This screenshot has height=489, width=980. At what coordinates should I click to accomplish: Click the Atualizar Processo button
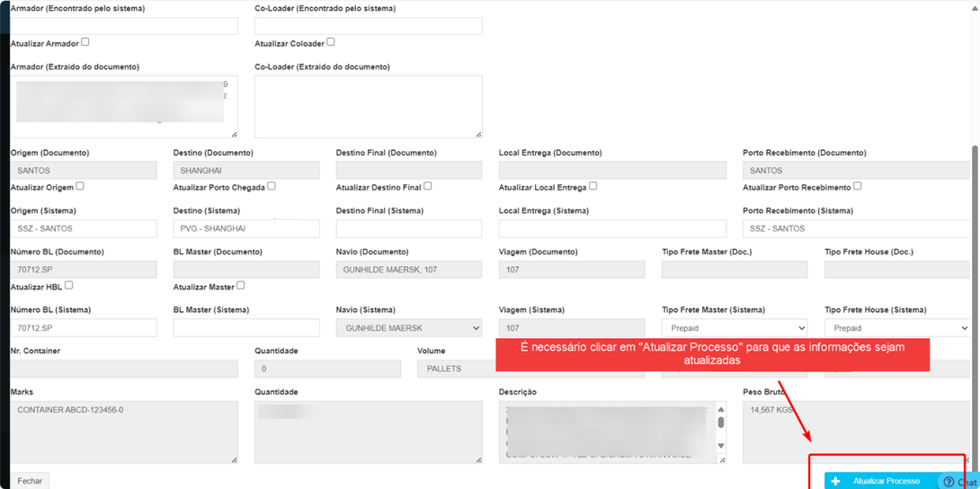tap(886, 480)
